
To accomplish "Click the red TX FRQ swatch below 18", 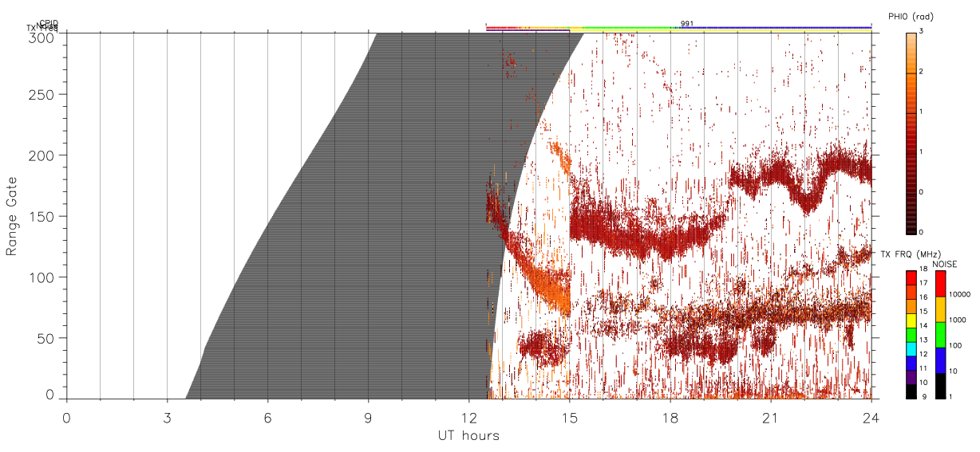I will 911,277.
